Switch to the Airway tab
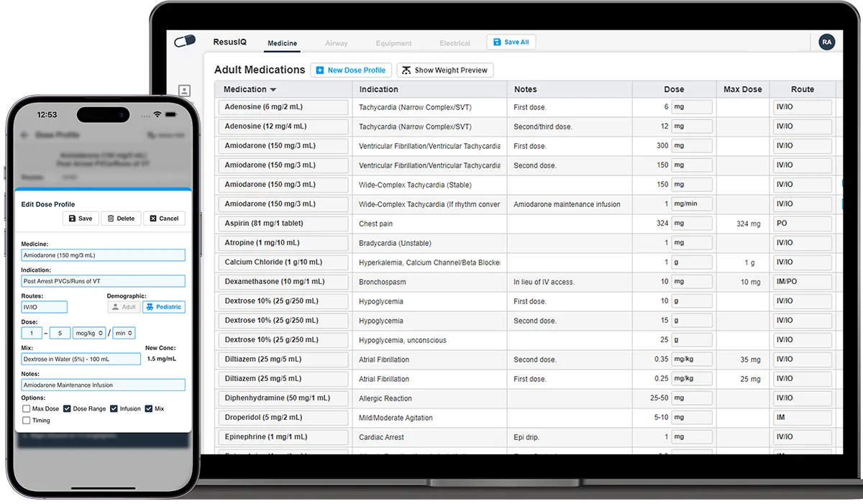Screen dimensions: 863x504 click(x=337, y=43)
